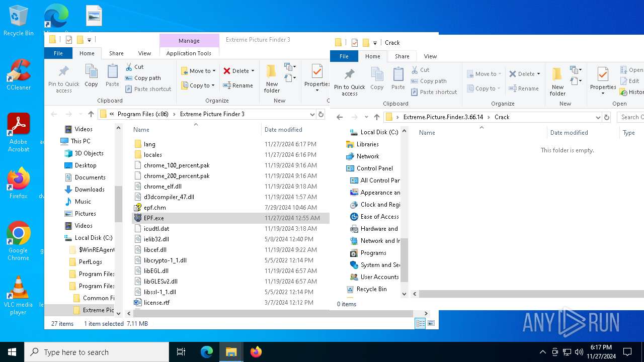644x362 pixels.
Task: Open Google Chrome desktop shortcut
Action: click(18, 241)
